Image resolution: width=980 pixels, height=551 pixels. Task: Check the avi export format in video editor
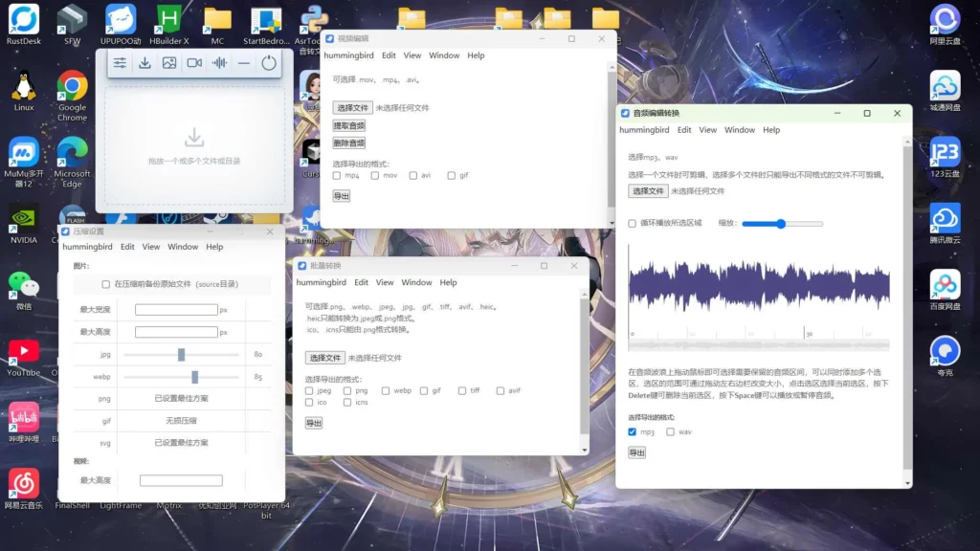(413, 176)
